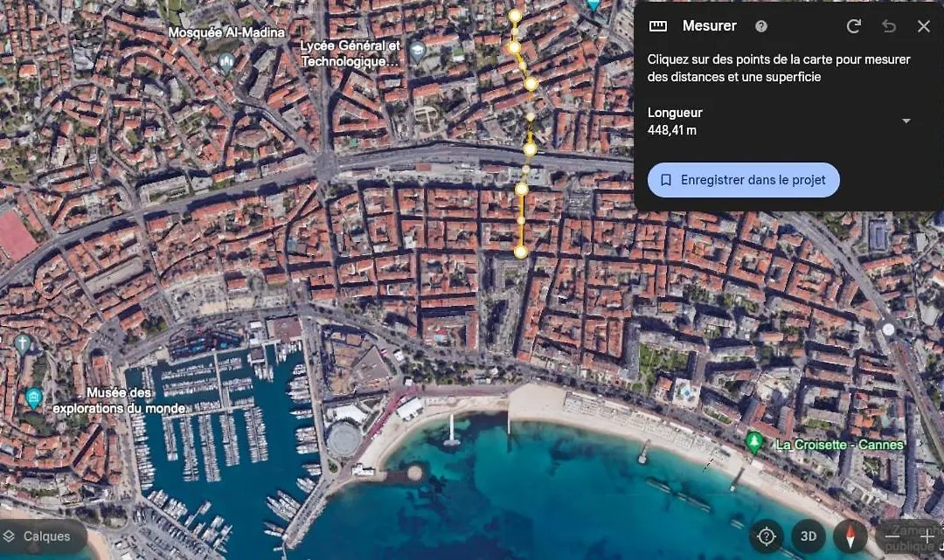Screen dimensions: 944x560
Task: Click Enregistrer dans le projet button
Action: tap(744, 180)
